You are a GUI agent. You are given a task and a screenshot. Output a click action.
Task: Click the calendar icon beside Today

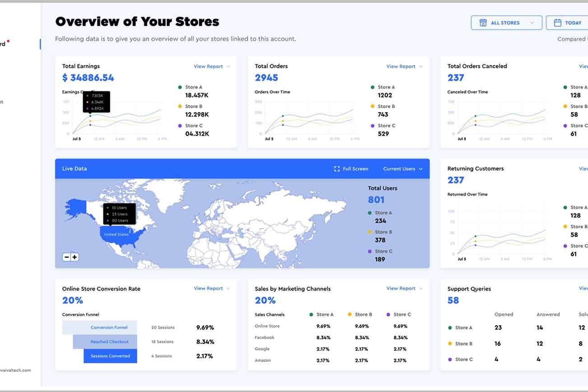tap(557, 23)
